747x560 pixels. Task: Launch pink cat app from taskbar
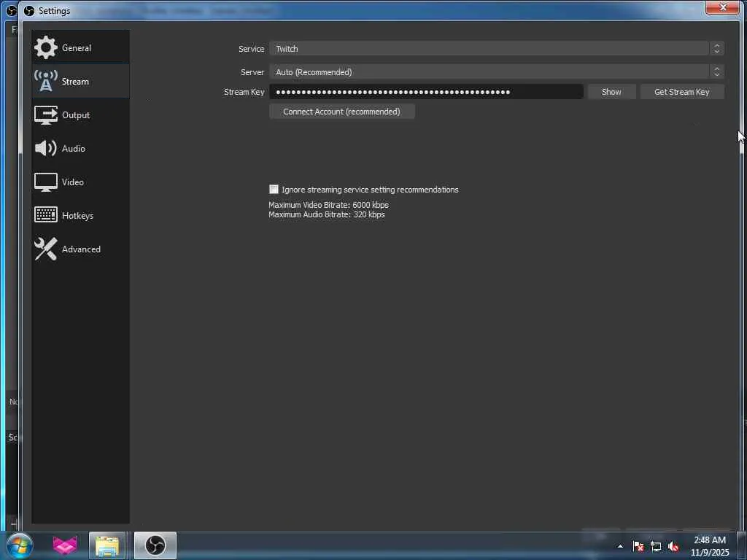(x=65, y=545)
